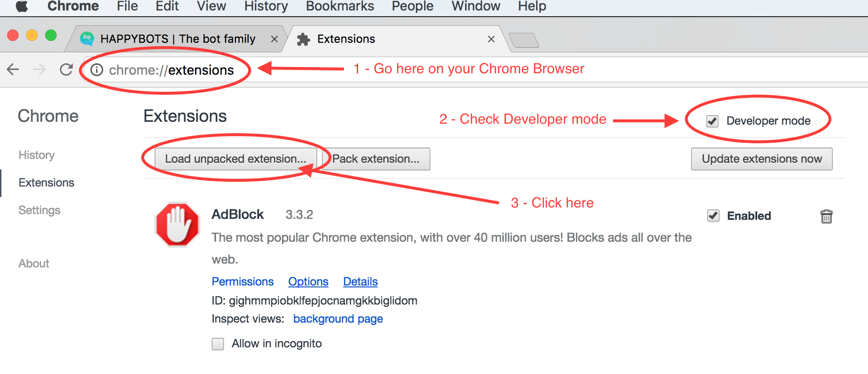Open AdBlock Options link
The image size is (868, 374).
click(308, 282)
